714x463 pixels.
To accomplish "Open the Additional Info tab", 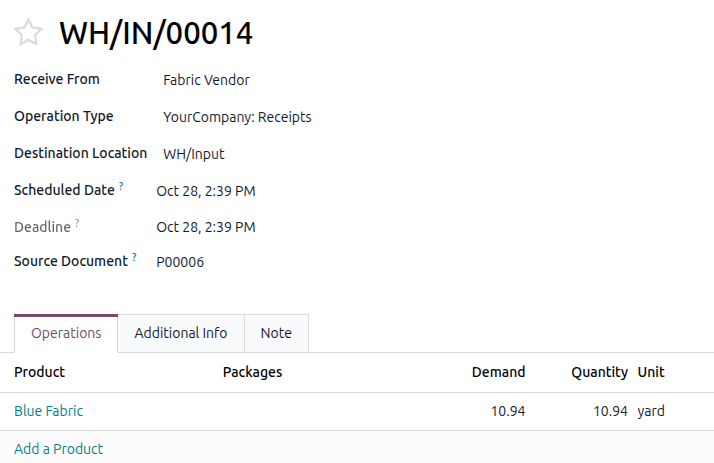I will pyautogui.click(x=181, y=333).
